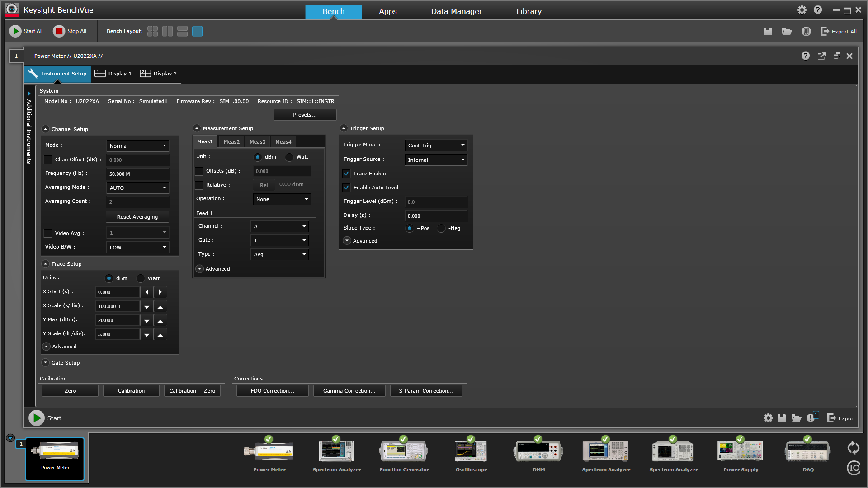
Task: Click the Calibration + Zero button
Action: pos(192,391)
